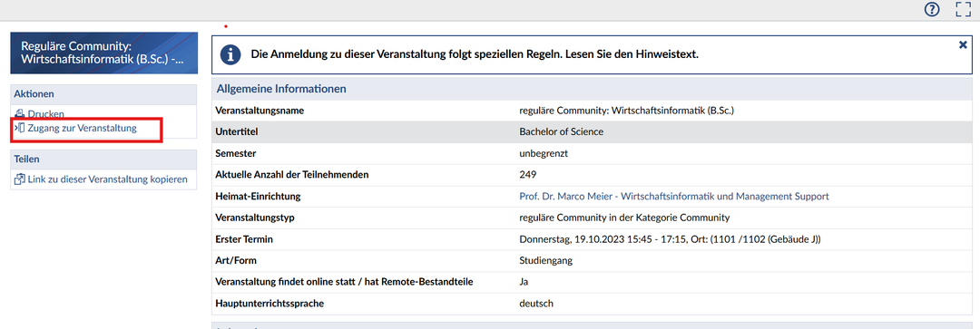This screenshot has width=980, height=329.
Task: Click the Hauptunterrichtssprache label
Action: [269, 304]
